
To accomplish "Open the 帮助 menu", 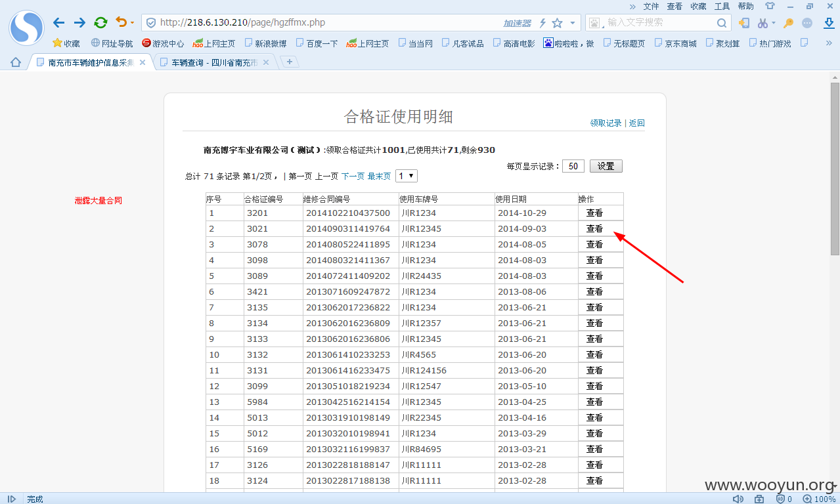I will (x=745, y=6).
